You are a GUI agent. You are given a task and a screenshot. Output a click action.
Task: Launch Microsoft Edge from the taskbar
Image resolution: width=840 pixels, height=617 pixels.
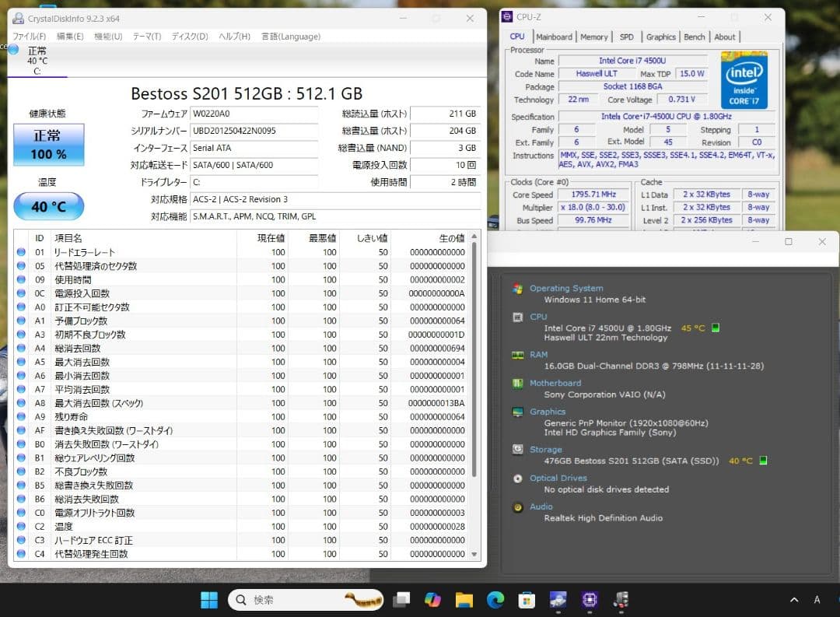495,599
